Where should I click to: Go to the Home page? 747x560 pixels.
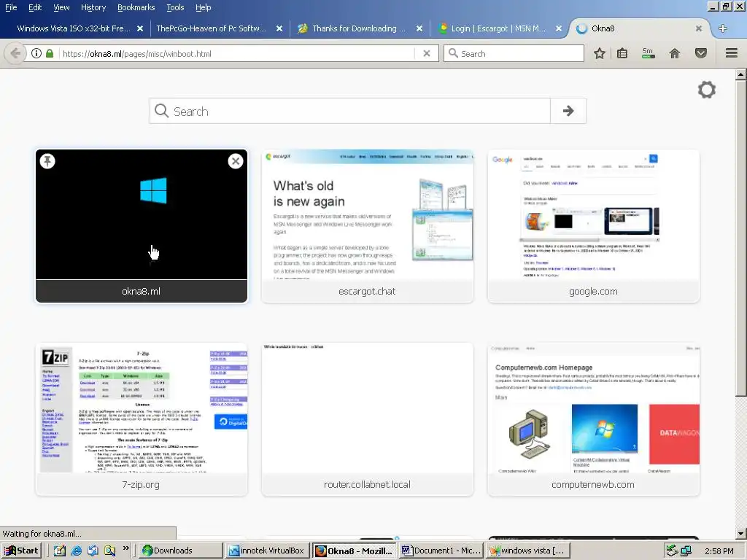(x=675, y=53)
